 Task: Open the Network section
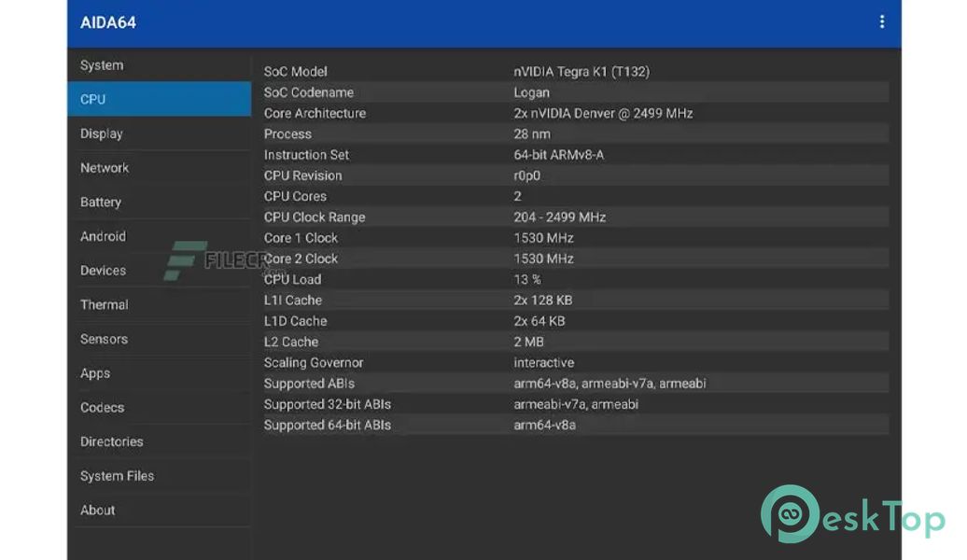pyautogui.click(x=159, y=168)
